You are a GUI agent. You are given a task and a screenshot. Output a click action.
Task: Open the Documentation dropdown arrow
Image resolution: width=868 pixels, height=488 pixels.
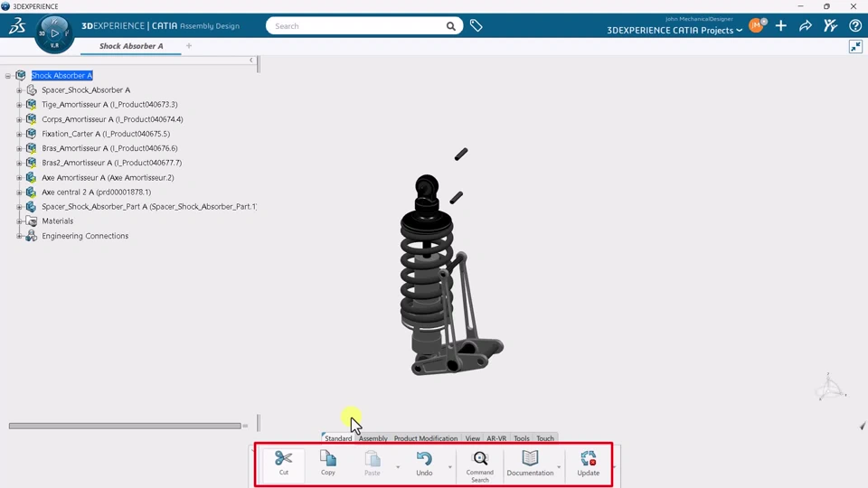click(x=559, y=467)
